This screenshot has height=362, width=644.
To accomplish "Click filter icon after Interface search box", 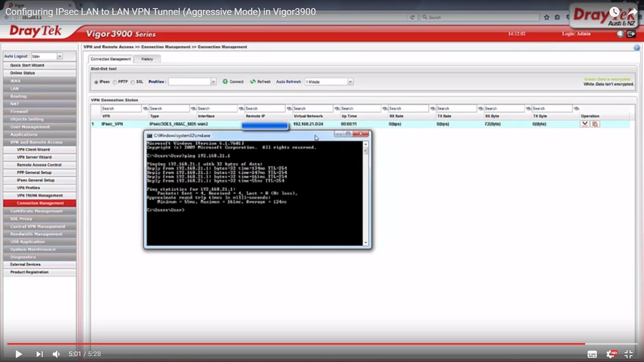I will tap(241, 109).
